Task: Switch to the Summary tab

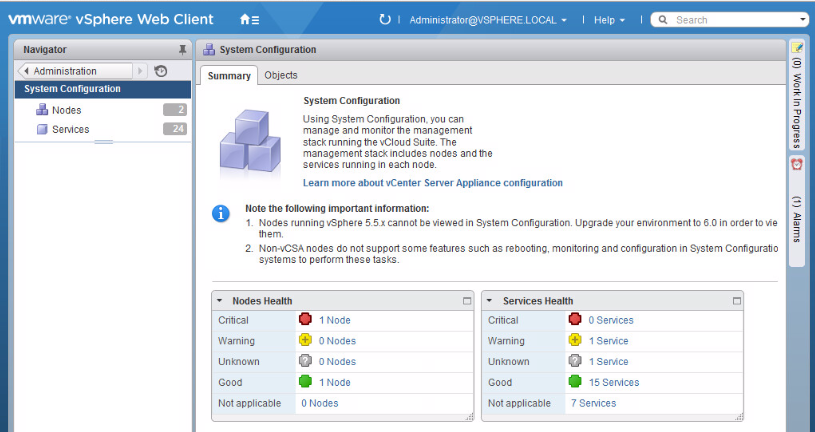Action: (229, 75)
